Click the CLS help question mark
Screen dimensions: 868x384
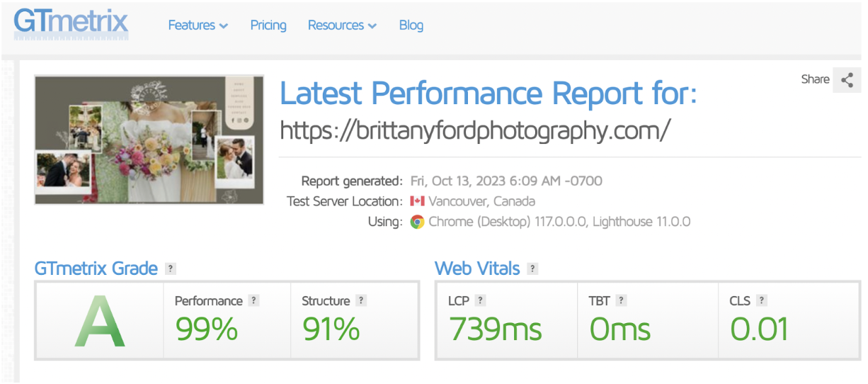click(x=762, y=300)
